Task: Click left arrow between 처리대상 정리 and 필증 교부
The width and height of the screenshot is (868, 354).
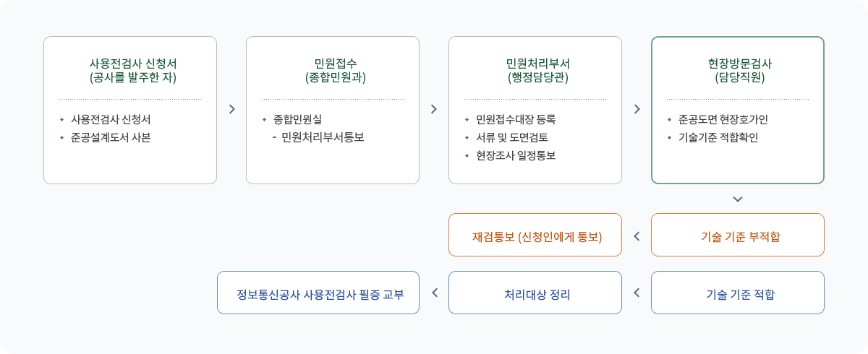Action: pyautogui.click(x=434, y=293)
